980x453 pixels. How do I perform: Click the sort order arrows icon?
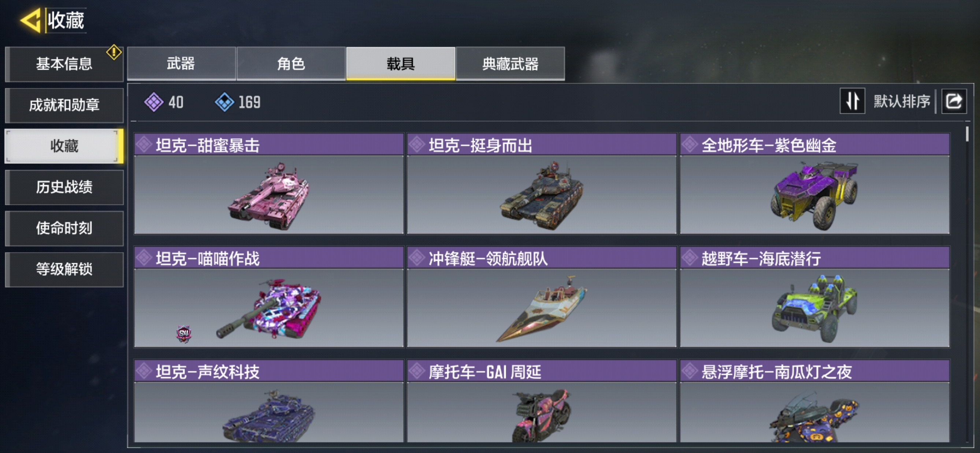pyautogui.click(x=852, y=101)
